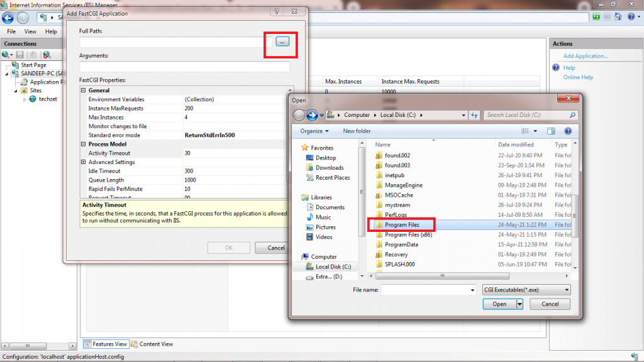Click the refresh icon beside the address bar
This screenshot has height=362, width=644.
tap(474, 115)
